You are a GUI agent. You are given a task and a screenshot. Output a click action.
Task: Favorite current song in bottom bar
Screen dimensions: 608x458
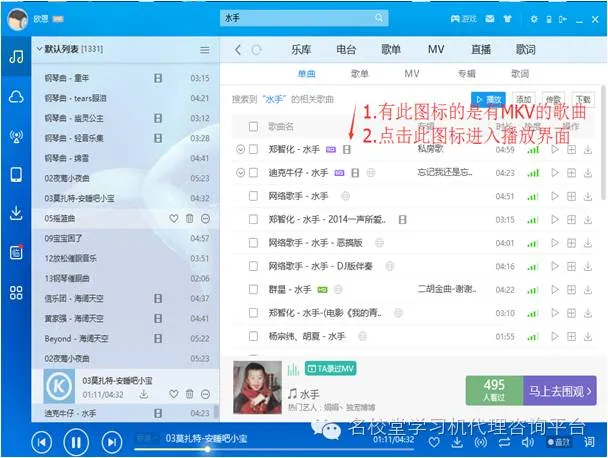pyautogui.click(x=434, y=442)
